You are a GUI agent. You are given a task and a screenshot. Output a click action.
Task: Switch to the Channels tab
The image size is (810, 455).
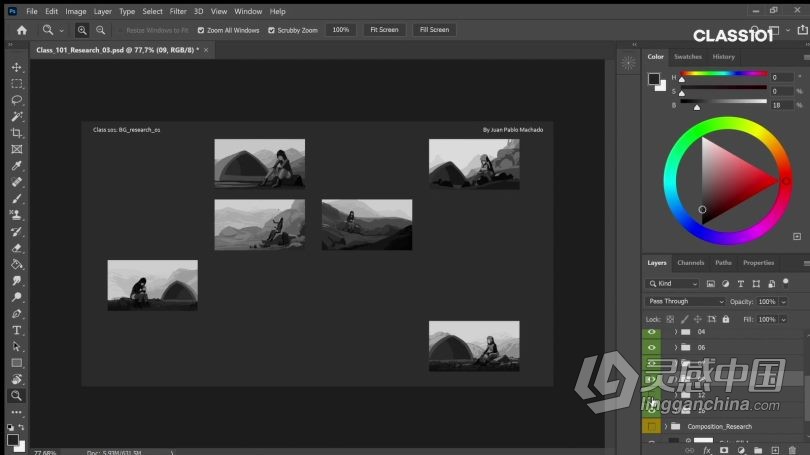tap(691, 263)
